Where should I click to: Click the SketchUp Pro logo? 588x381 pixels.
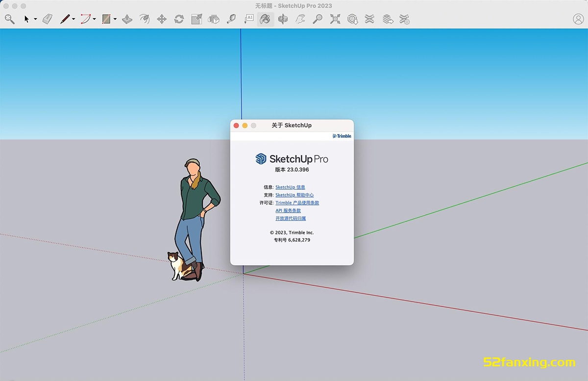tap(292, 158)
